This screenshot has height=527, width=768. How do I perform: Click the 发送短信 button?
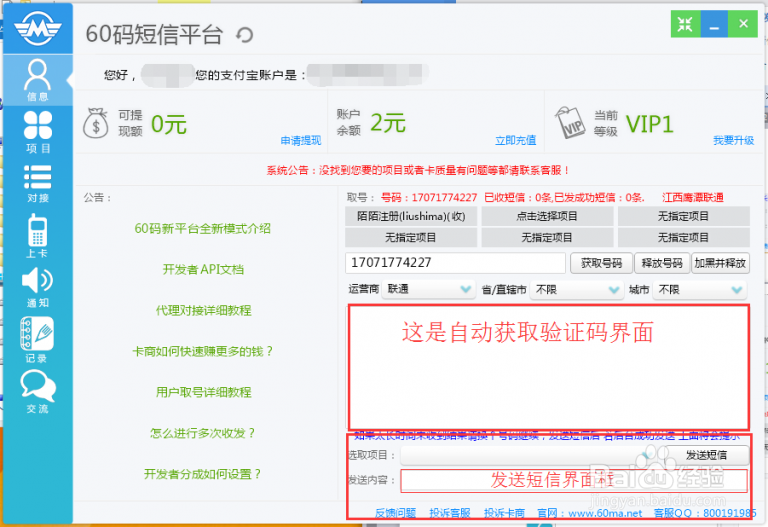tap(706, 455)
